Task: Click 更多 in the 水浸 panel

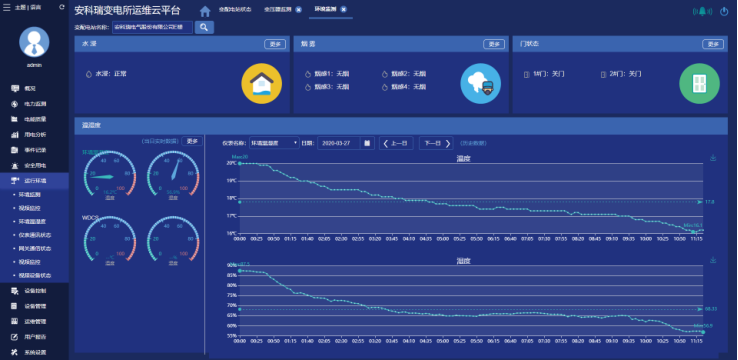Action: (x=275, y=44)
